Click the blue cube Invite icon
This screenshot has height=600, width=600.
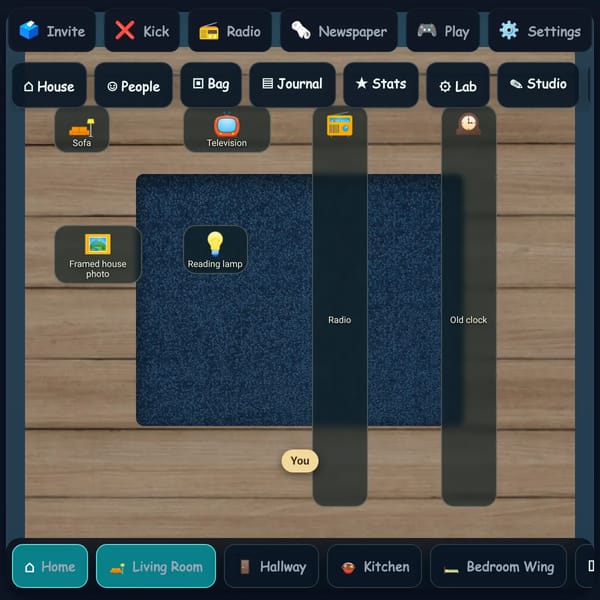click(x=29, y=30)
